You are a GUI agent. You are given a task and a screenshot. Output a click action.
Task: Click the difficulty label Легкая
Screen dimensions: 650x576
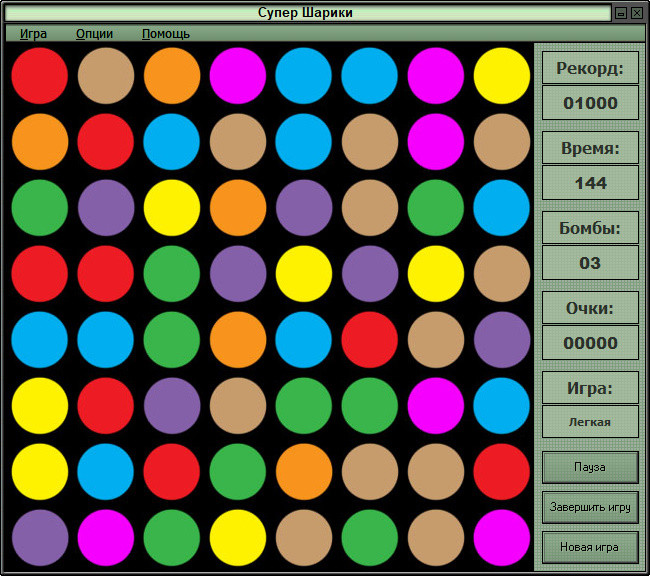pyautogui.click(x=590, y=422)
